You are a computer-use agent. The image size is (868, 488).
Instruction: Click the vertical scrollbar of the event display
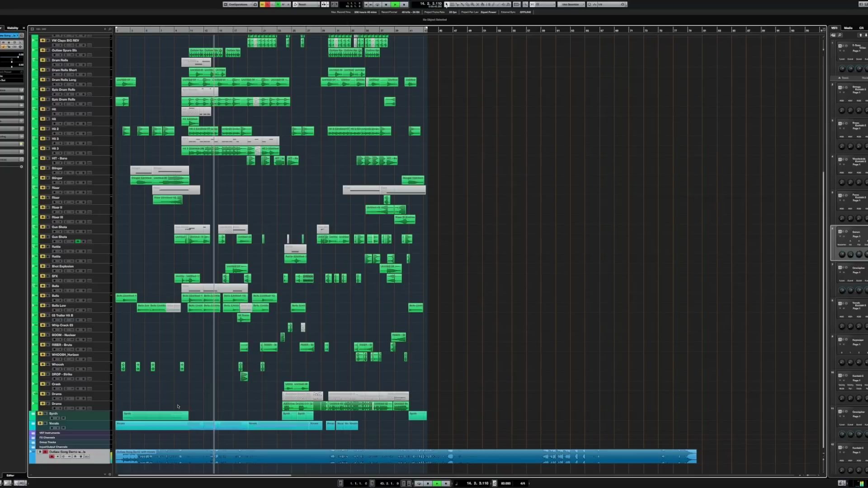823,310
